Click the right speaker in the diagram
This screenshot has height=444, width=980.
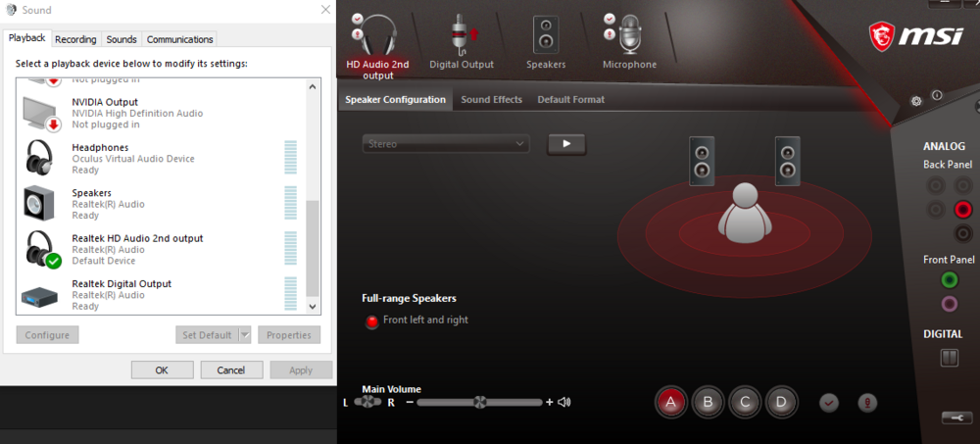coord(788,161)
